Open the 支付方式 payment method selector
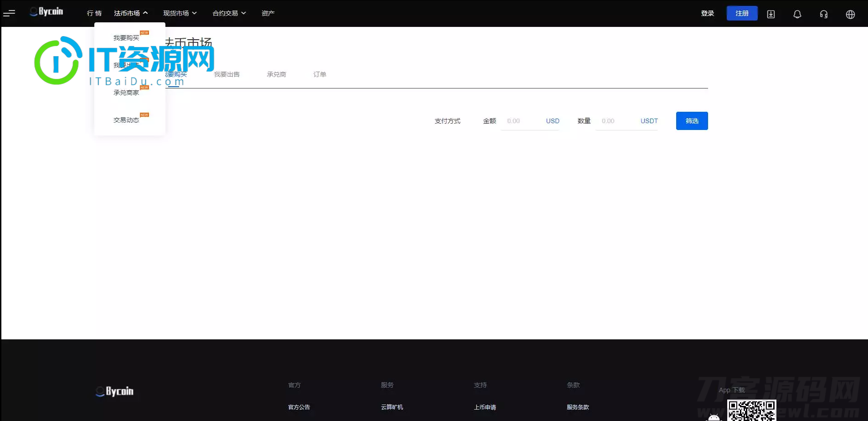The image size is (868, 421). click(447, 121)
